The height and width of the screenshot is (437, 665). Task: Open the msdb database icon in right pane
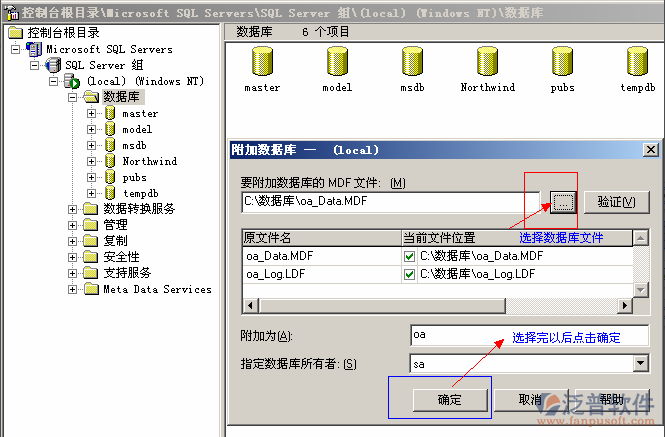pos(412,61)
